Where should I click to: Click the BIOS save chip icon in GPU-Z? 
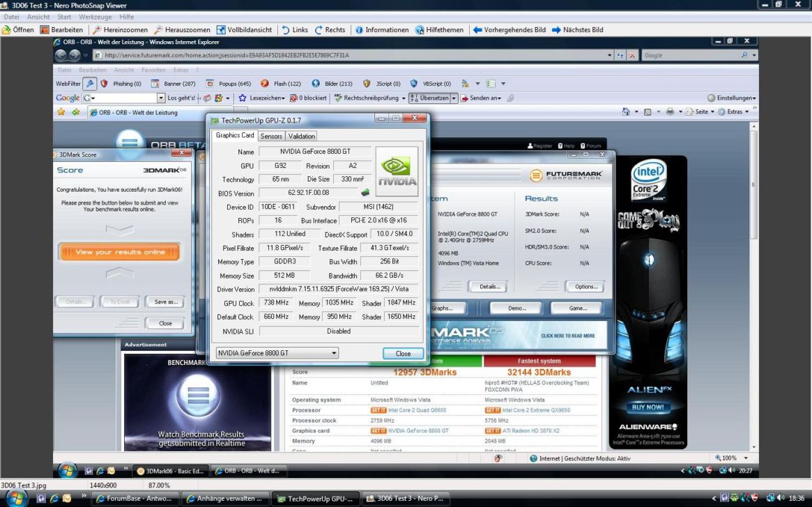(x=365, y=192)
